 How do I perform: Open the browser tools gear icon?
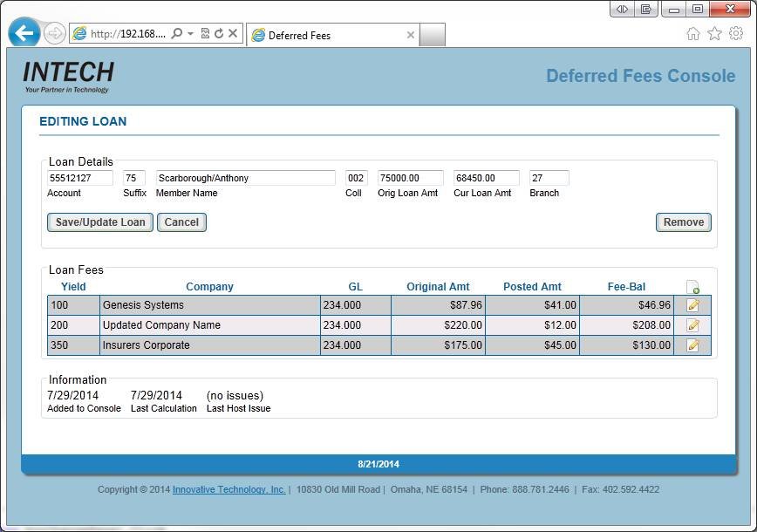tap(736, 34)
